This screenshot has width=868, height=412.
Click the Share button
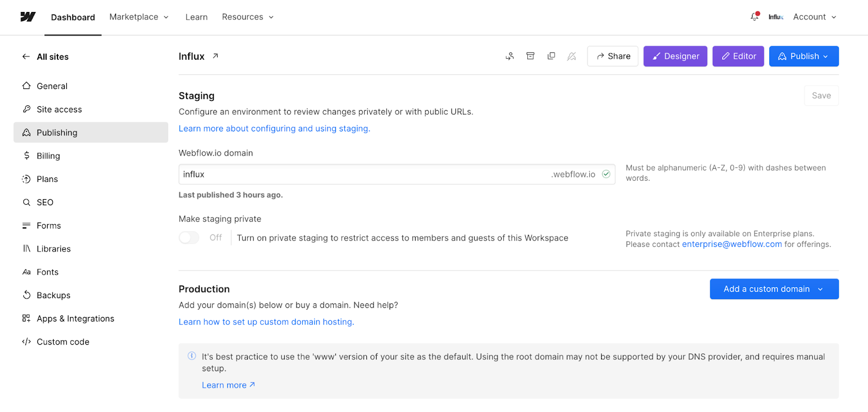coord(612,56)
